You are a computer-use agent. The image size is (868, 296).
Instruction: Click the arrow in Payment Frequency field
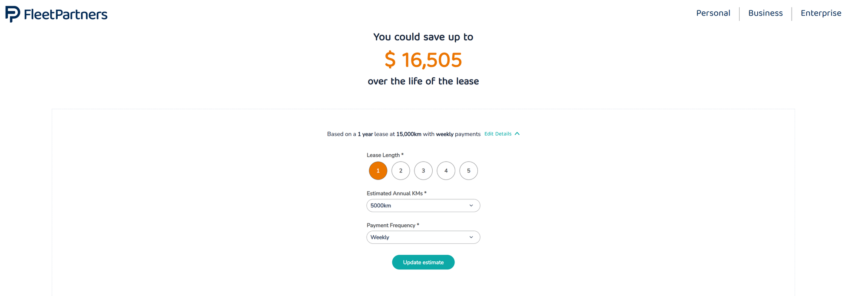[x=471, y=237]
